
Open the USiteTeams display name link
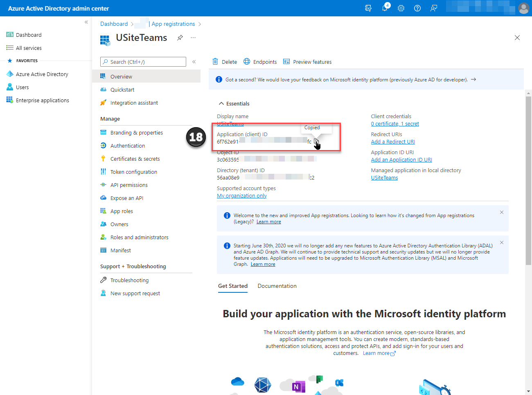pos(230,123)
